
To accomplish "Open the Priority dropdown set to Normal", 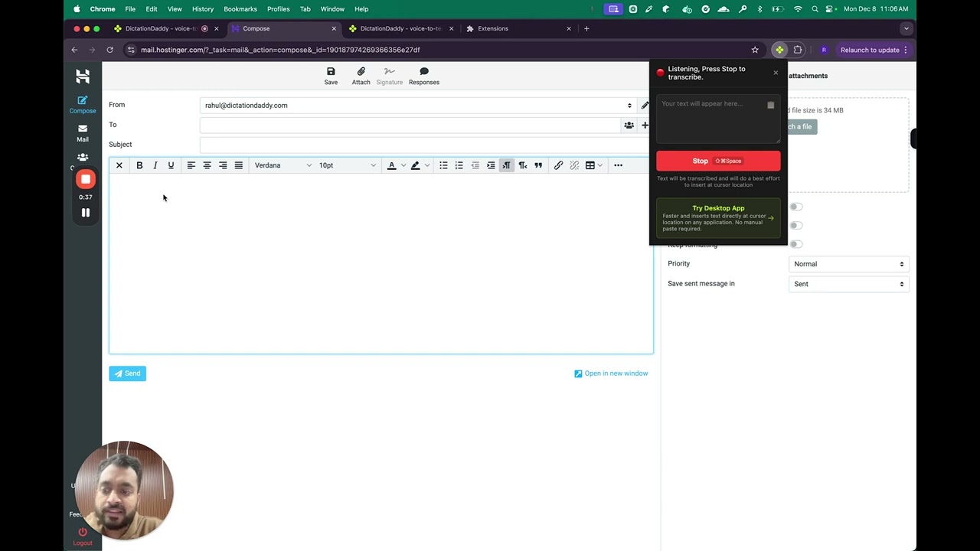I will coord(849,264).
